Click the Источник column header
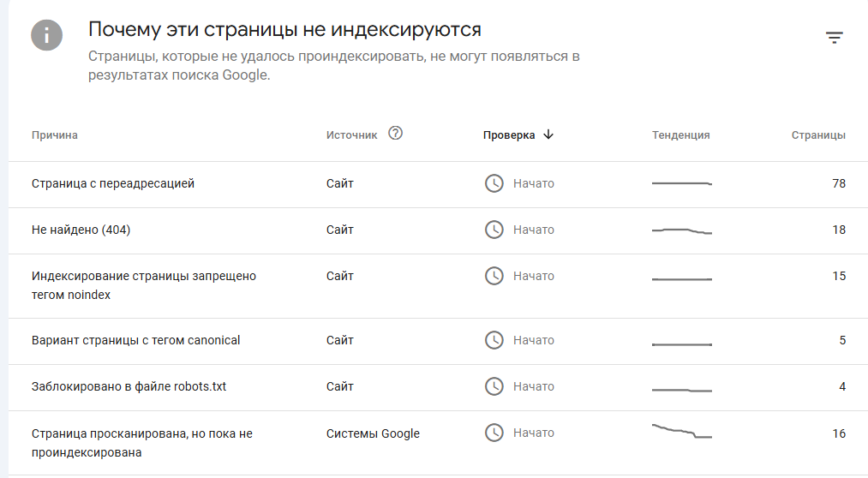This screenshot has width=868, height=478. coord(351,135)
